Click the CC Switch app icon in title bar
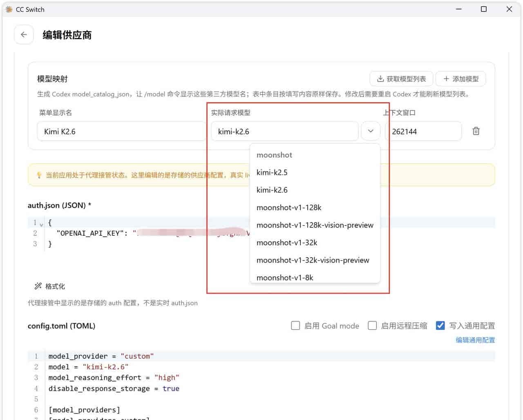This screenshot has height=420, width=523. [x=9, y=9]
